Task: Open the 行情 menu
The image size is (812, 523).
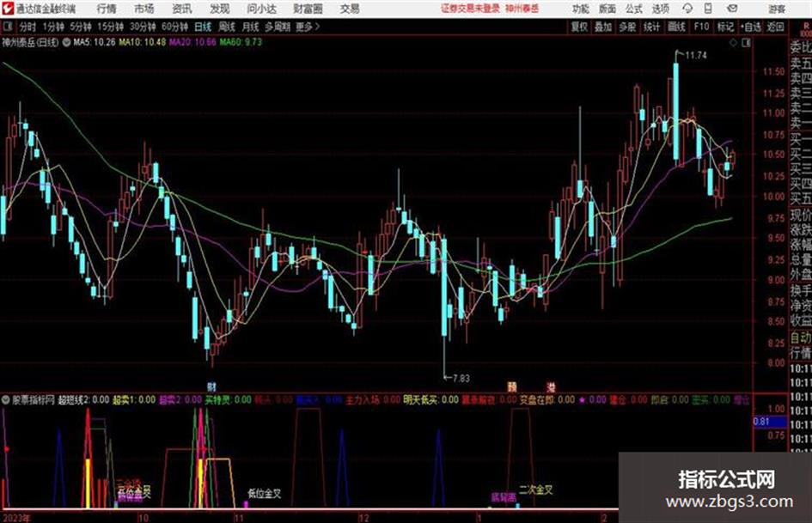Action: pyautogui.click(x=107, y=9)
